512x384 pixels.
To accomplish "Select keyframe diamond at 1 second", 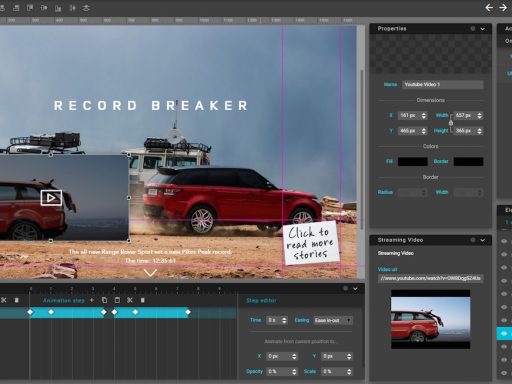I will tap(51, 312).
